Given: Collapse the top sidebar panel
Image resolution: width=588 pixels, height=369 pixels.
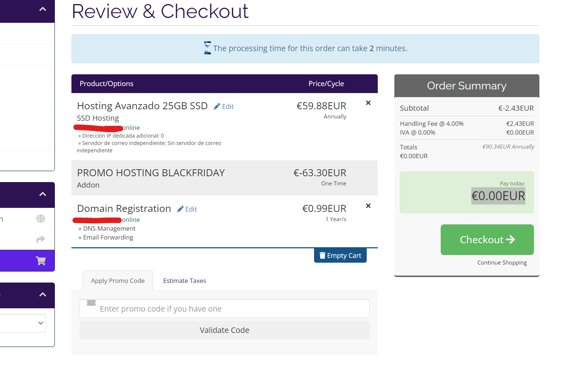Looking at the screenshot, I should click(x=43, y=9).
